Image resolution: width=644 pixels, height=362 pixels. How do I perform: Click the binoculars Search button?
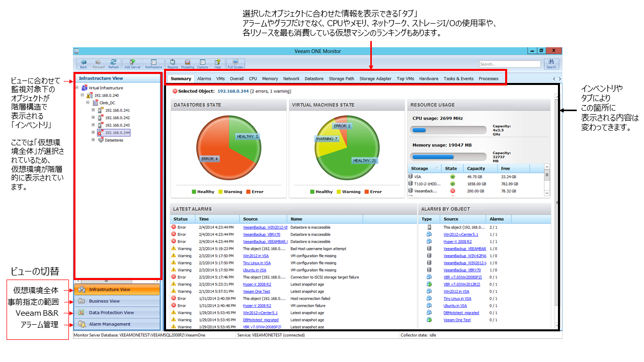click(x=551, y=63)
